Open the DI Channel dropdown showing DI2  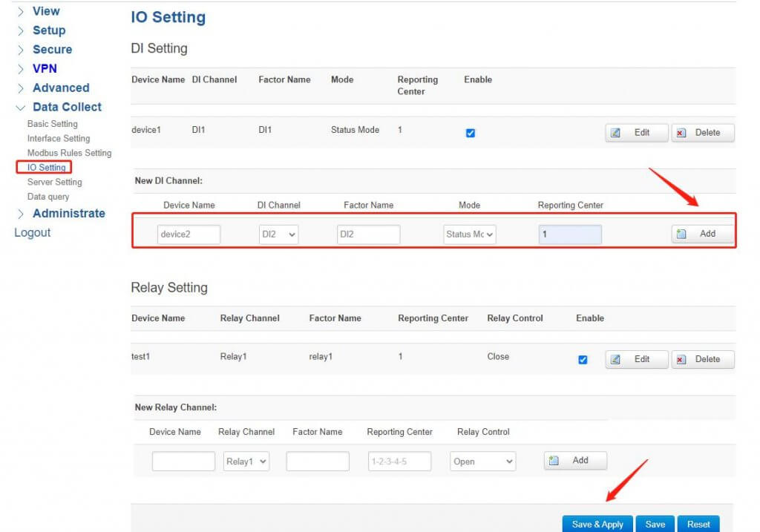coord(278,234)
